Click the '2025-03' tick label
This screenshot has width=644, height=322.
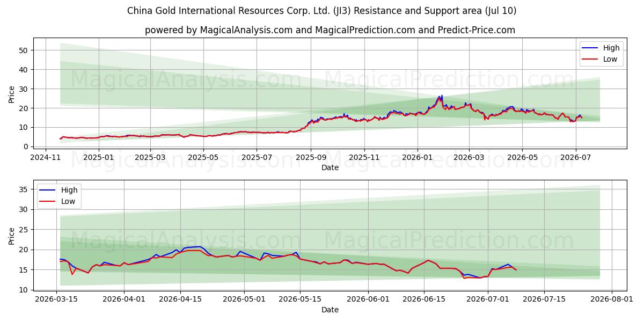[x=150, y=157]
